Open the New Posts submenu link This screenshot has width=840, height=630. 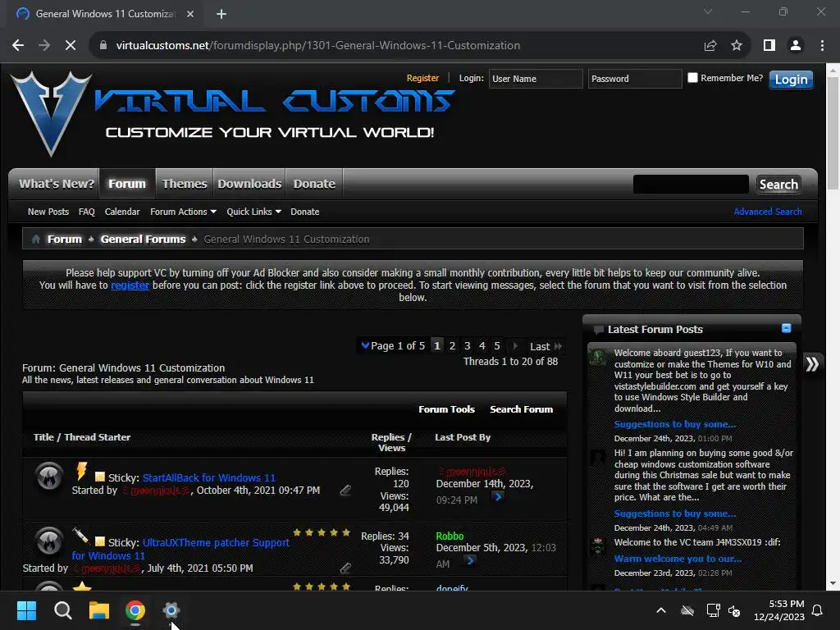coord(48,212)
